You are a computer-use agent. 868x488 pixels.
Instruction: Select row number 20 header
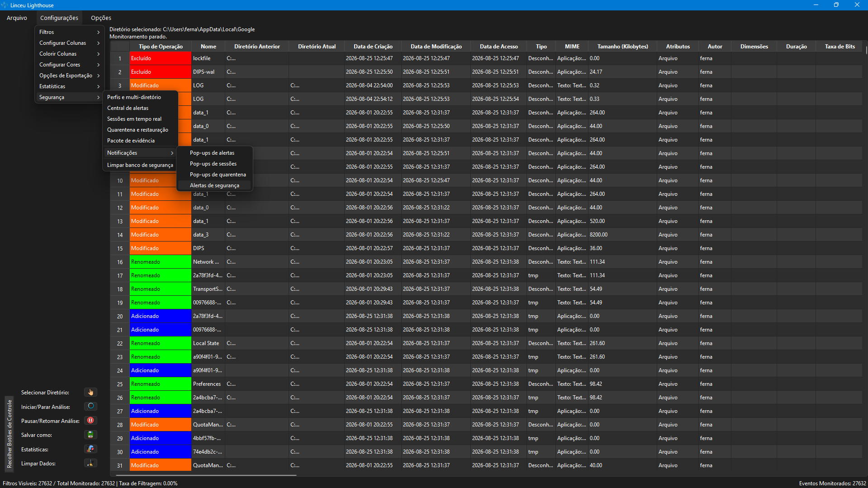(x=120, y=316)
